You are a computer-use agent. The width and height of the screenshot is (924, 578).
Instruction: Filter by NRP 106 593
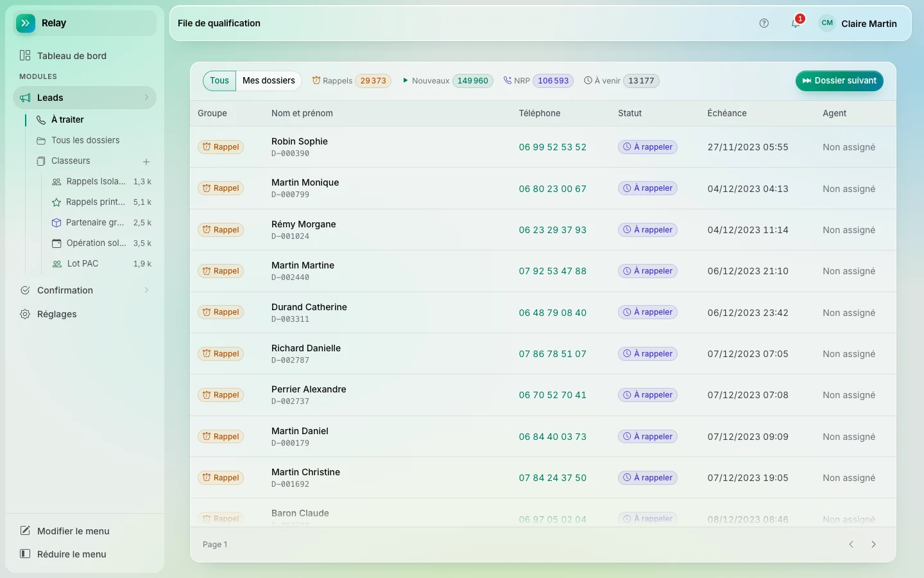click(x=538, y=81)
